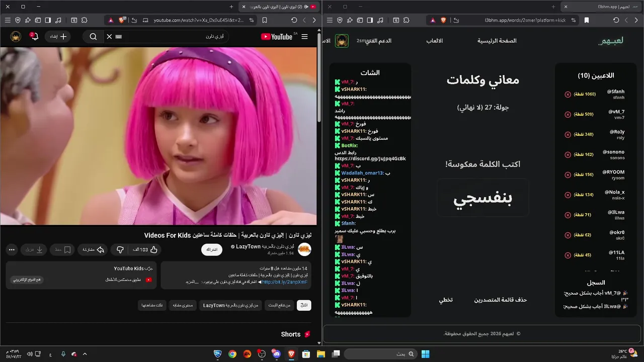Screen dimensions: 644x362
Task: Click the YouTube create button
Action: point(58,37)
